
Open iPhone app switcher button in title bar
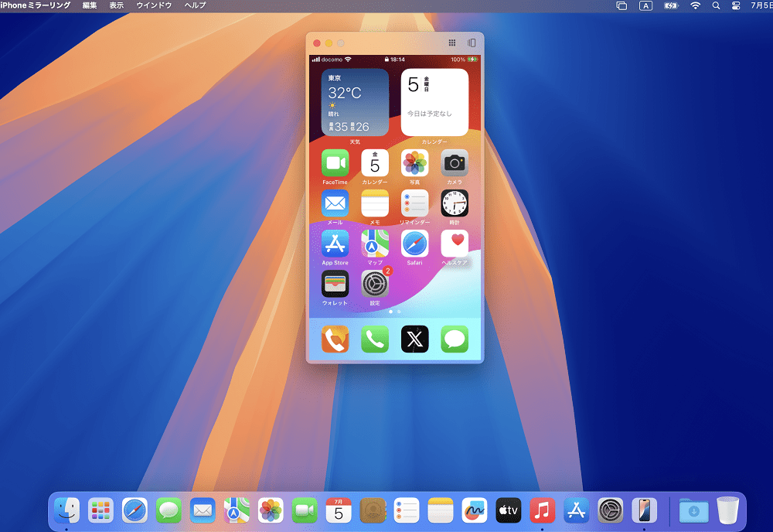click(x=472, y=43)
